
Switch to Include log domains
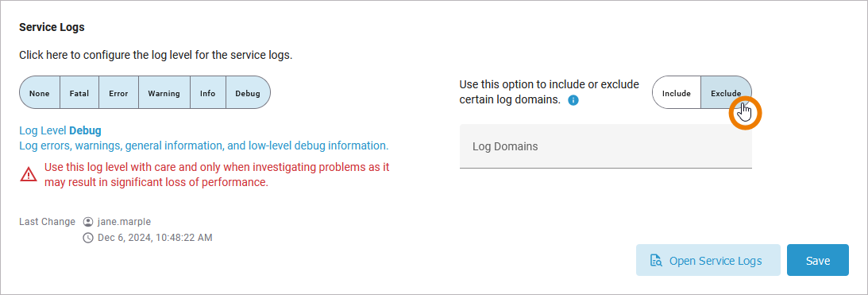pos(677,93)
